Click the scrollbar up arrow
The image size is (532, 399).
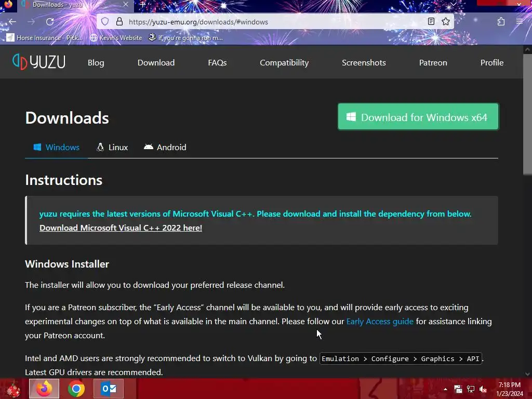[x=527, y=49]
